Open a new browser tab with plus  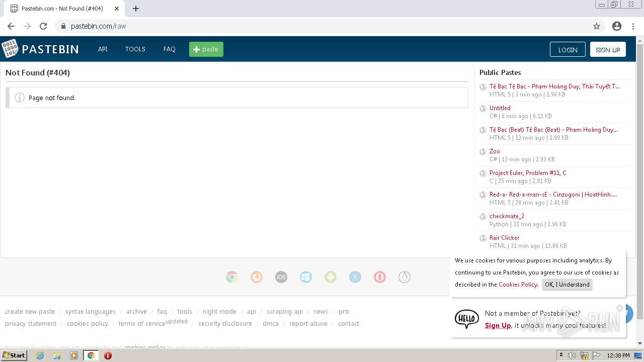[136, 9]
